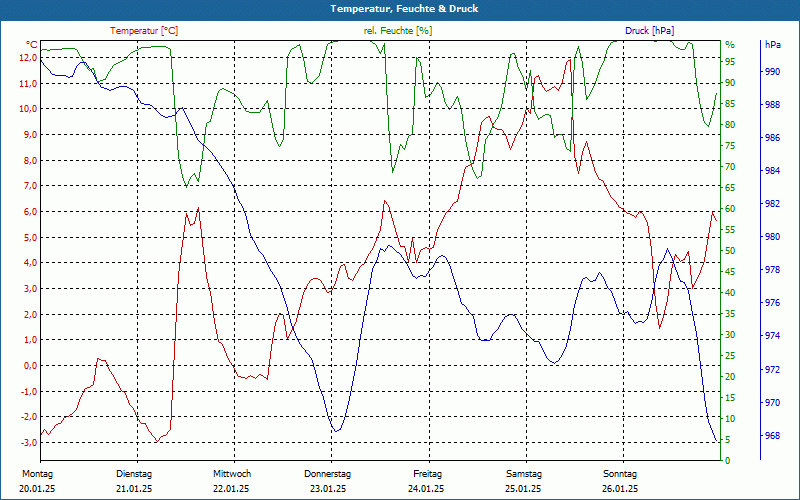Image resolution: width=800 pixels, height=500 pixels.
Task: Click the 'Samstag' day label
Action: [x=523, y=474]
